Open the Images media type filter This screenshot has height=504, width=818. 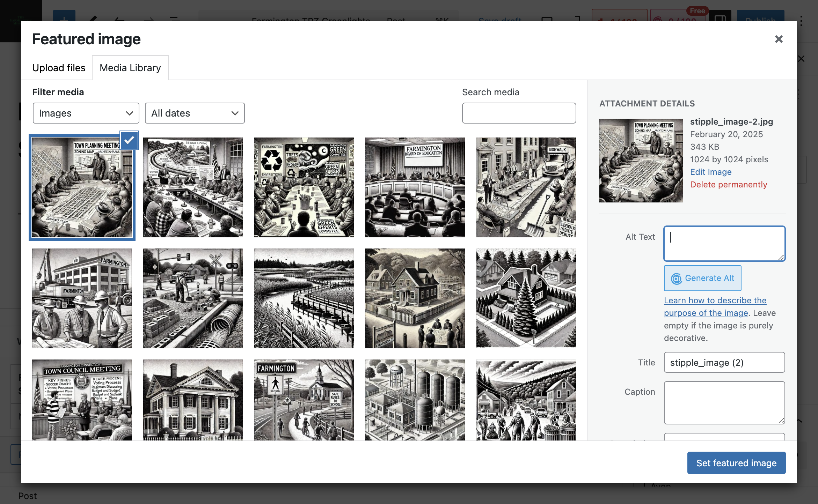tap(86, 113)
